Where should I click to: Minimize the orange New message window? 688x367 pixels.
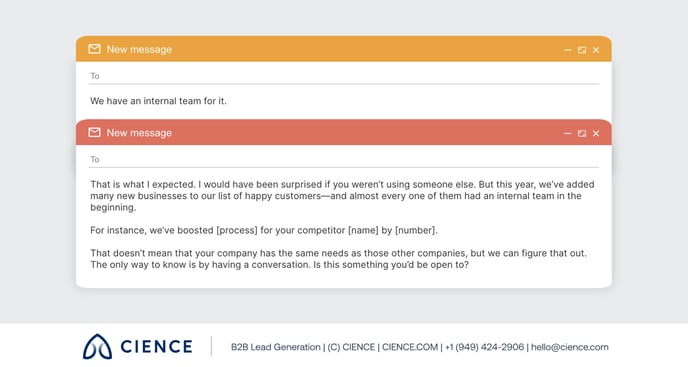tap(567, 50)
